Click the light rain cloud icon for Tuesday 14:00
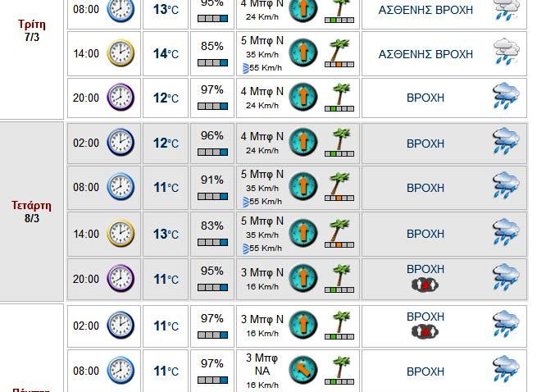Image resolution: width=537 pixels, height=392 pixels. (x=506, y=54)
